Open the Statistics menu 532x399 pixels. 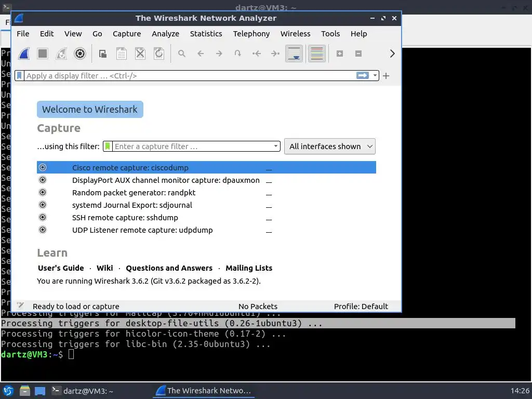pyautogui.click(x=206, y=34)
